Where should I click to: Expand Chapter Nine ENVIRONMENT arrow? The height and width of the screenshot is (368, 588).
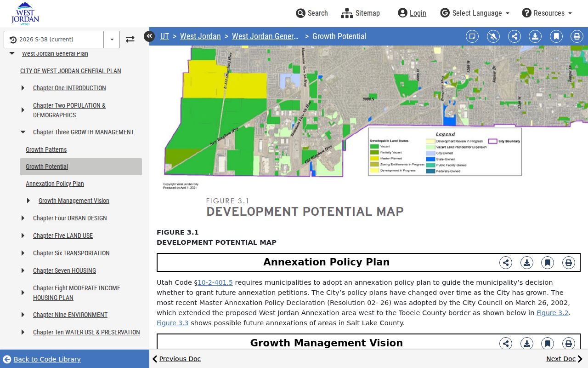coord(23,315)
